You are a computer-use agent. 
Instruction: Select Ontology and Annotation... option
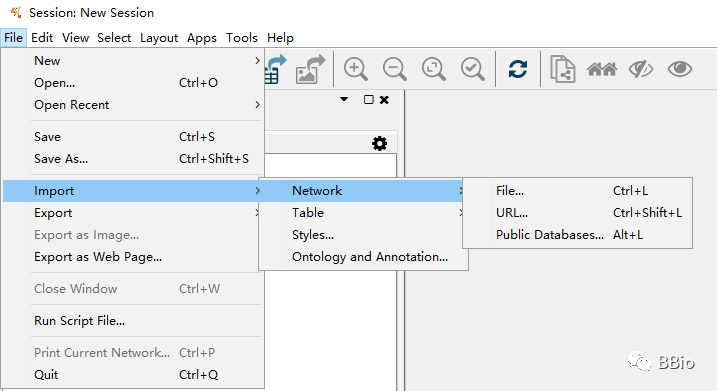364,257
